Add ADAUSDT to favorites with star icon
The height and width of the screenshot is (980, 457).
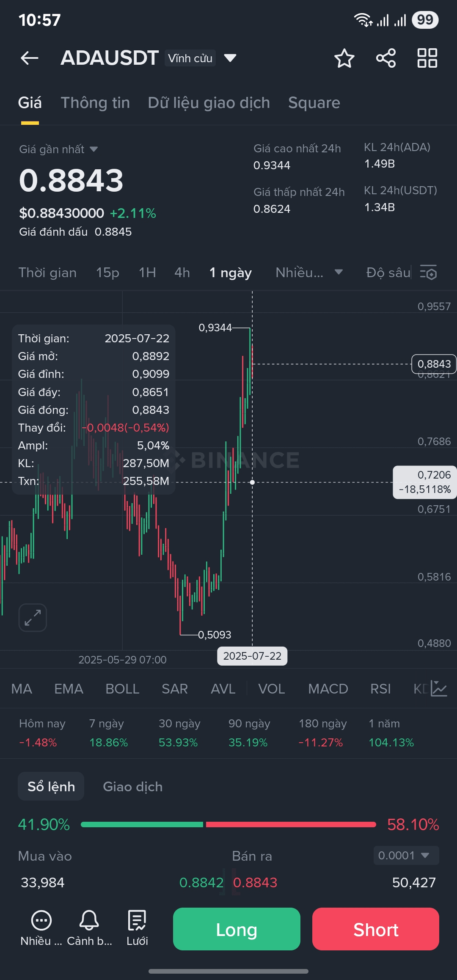click(x=344, y=58)
